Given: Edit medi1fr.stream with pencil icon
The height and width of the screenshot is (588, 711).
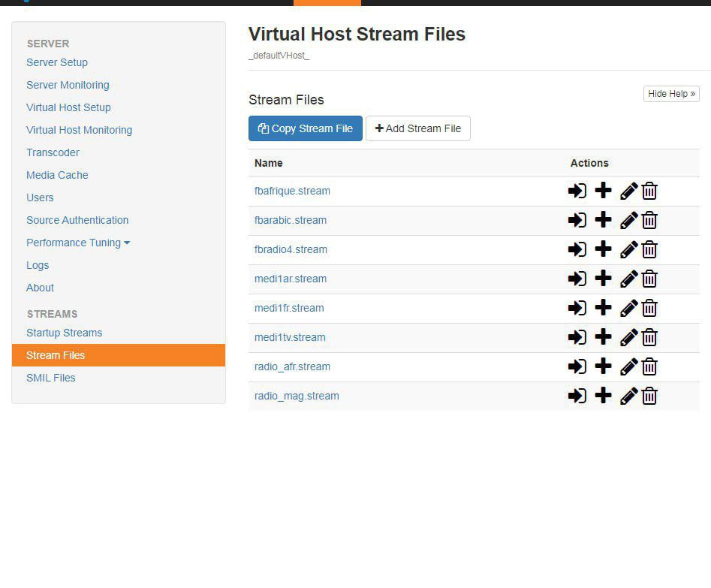Looking at the screenshot, I should [x=629, y=308].
